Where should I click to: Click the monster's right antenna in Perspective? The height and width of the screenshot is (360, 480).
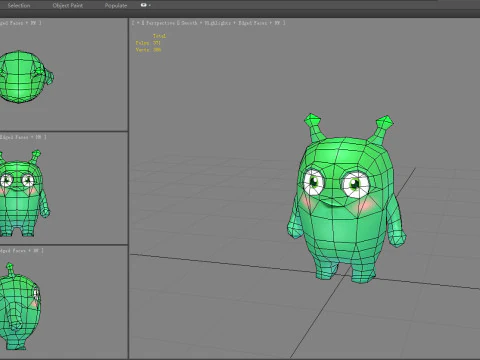click(x=381, y=129)
